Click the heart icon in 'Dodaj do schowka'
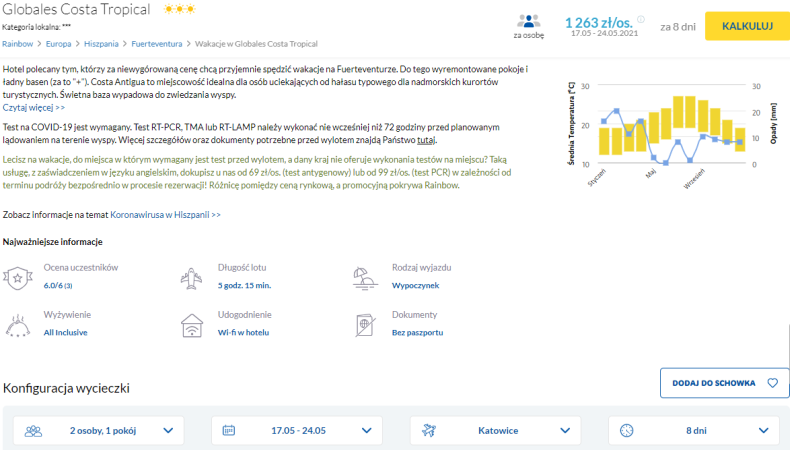 click(772, 383)
